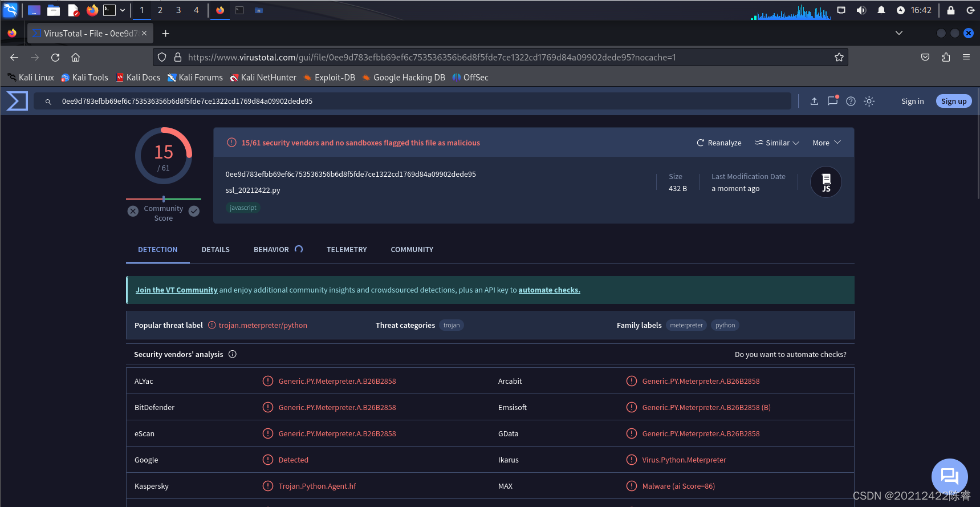Viewport: 980px width, 507px height.
Task: Click Sign in link
Action: (912, 101)
